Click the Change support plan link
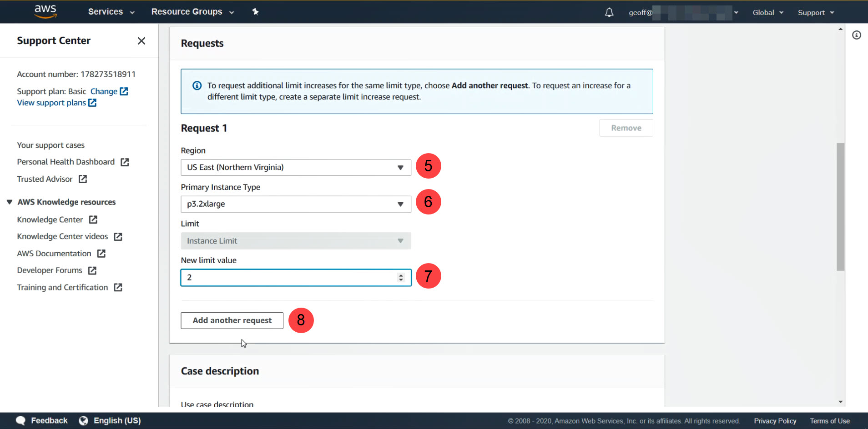 [x=104, y=91]
